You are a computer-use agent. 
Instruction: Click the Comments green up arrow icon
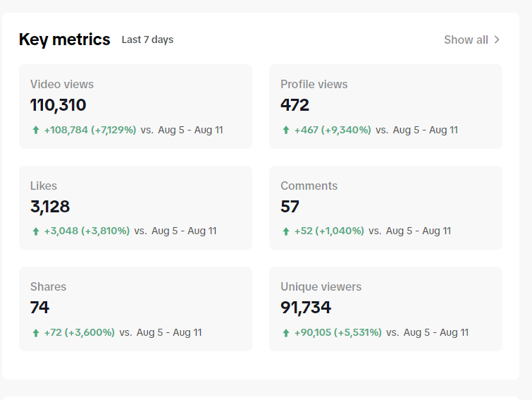coord(285,231)
